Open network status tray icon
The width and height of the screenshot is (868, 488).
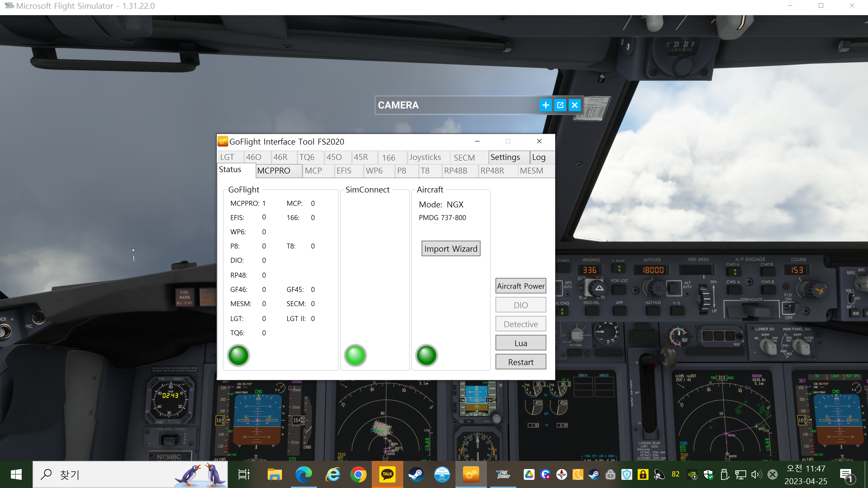point(740,475)
